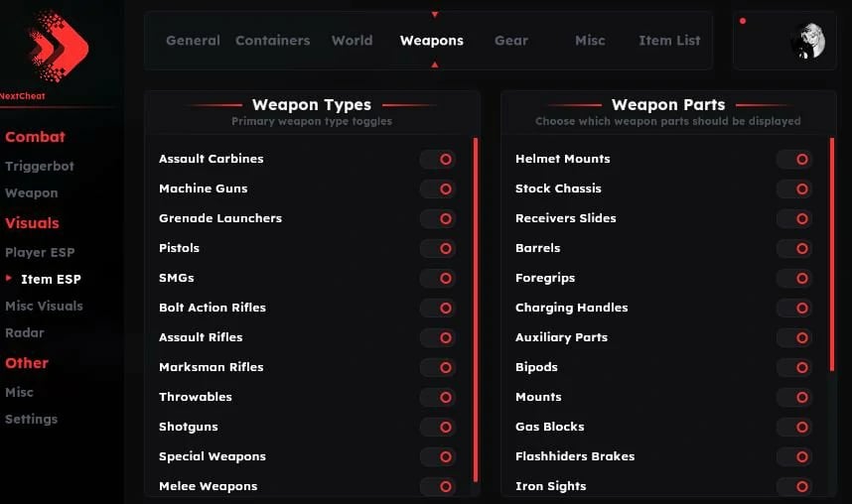852x504 pixels.
Task: Click the Weapon Parts scrollbar
Action: tap(832, 253)
